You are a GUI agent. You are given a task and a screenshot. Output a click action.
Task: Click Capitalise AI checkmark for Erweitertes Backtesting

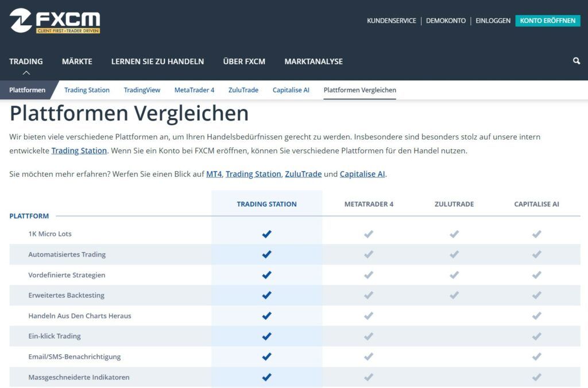click(537, 295)
